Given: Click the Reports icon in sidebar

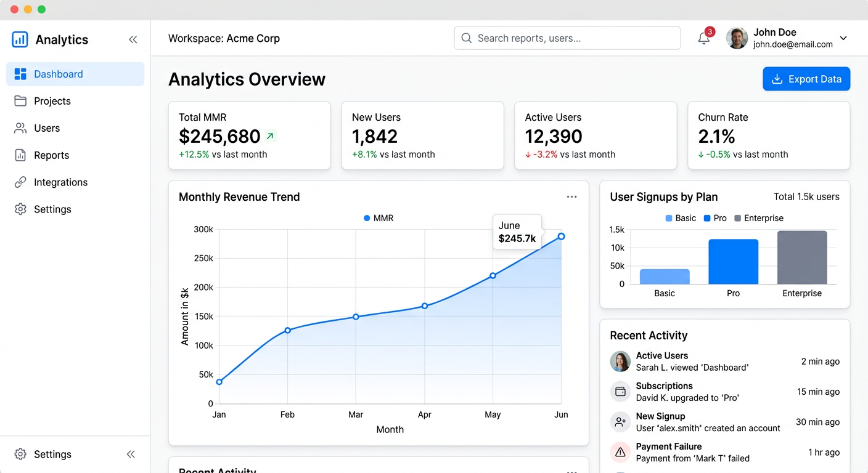Looking at the screenshot, I should click(20, 155).
